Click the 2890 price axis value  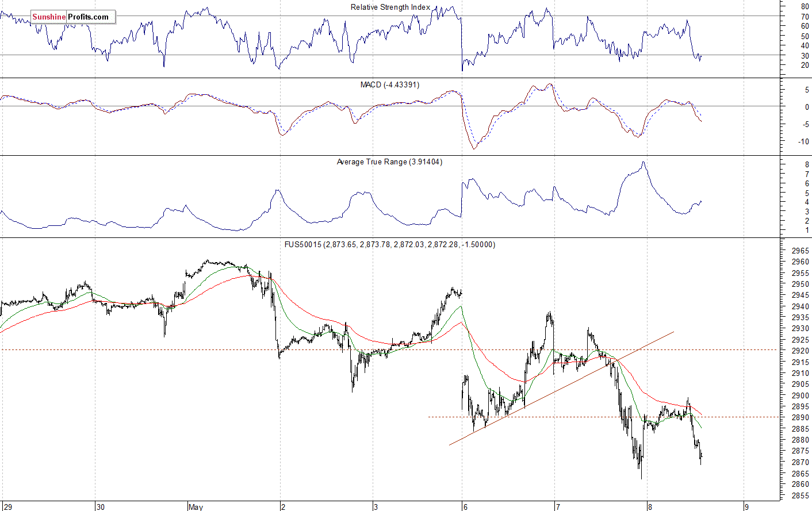pos(800,417)
